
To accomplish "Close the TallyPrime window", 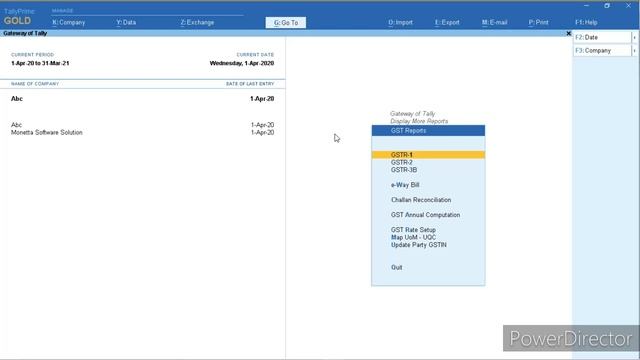I will tap(628, 6).
